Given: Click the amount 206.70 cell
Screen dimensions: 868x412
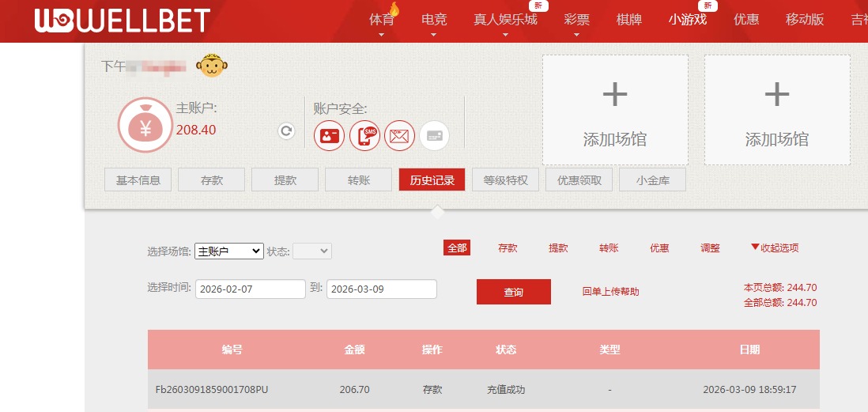Looking at the screenshot, I should (x=355, y=390).
